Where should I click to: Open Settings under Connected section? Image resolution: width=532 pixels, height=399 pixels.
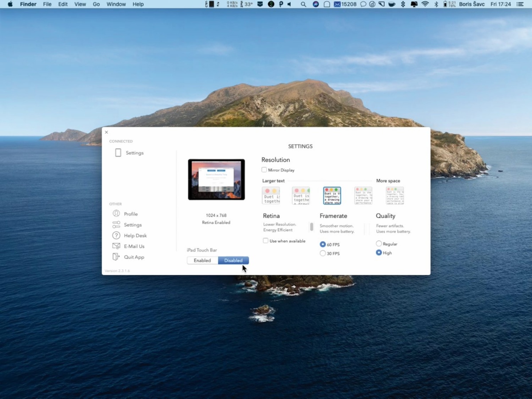coord(135,153)
